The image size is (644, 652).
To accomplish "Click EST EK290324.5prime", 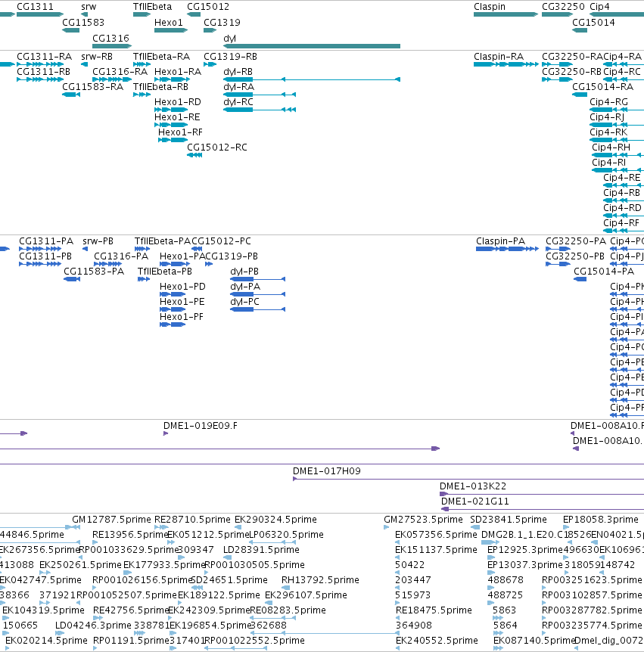I will [238, 527].
